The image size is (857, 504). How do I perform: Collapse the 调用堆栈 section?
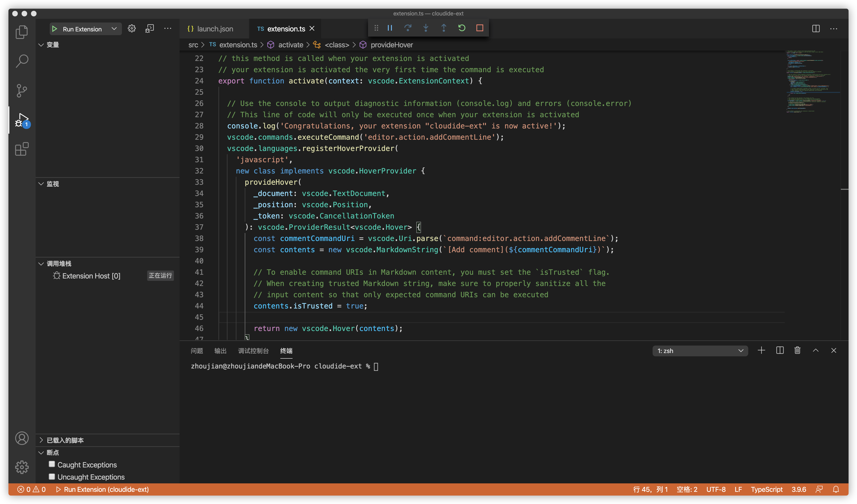pyautogui.click(x=107, y=263)
